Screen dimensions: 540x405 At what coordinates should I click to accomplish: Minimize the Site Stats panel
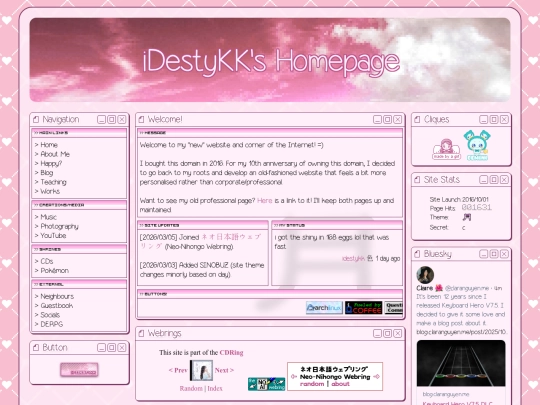[x=484, y=180]
